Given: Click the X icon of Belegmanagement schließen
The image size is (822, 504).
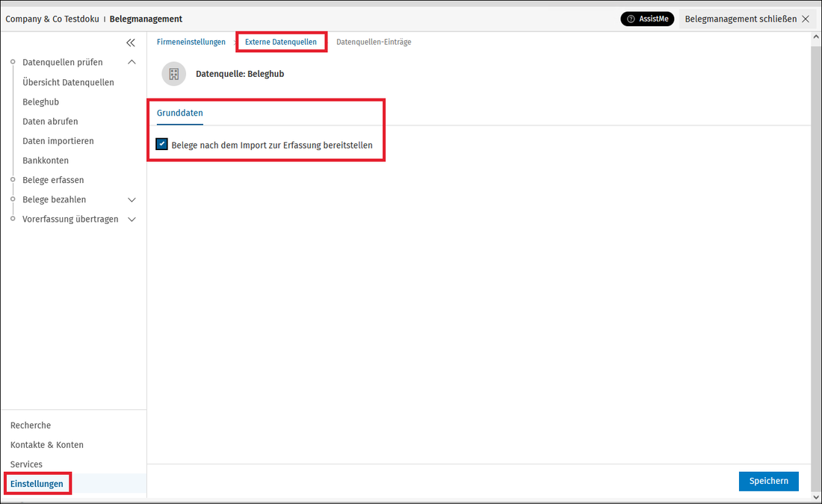Looking at the screenshot, I should pos(806,19).
